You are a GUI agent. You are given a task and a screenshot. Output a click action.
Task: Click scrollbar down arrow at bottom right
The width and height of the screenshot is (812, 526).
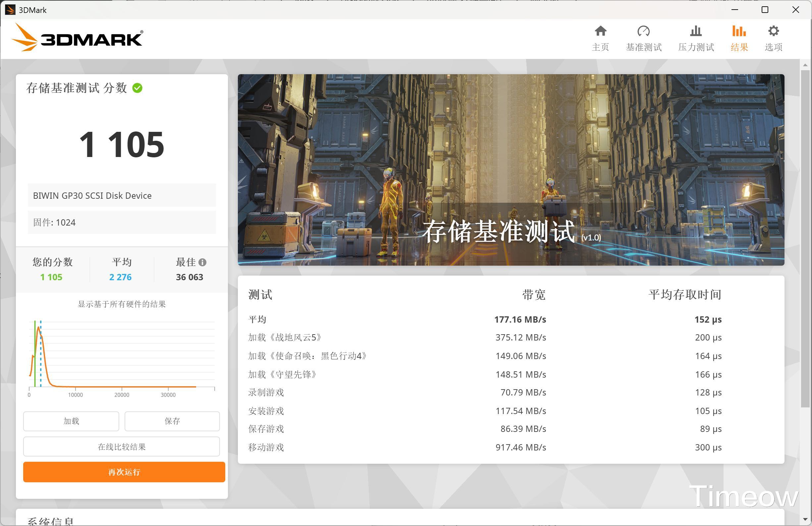pyautogui.click(x=805, y=519)
